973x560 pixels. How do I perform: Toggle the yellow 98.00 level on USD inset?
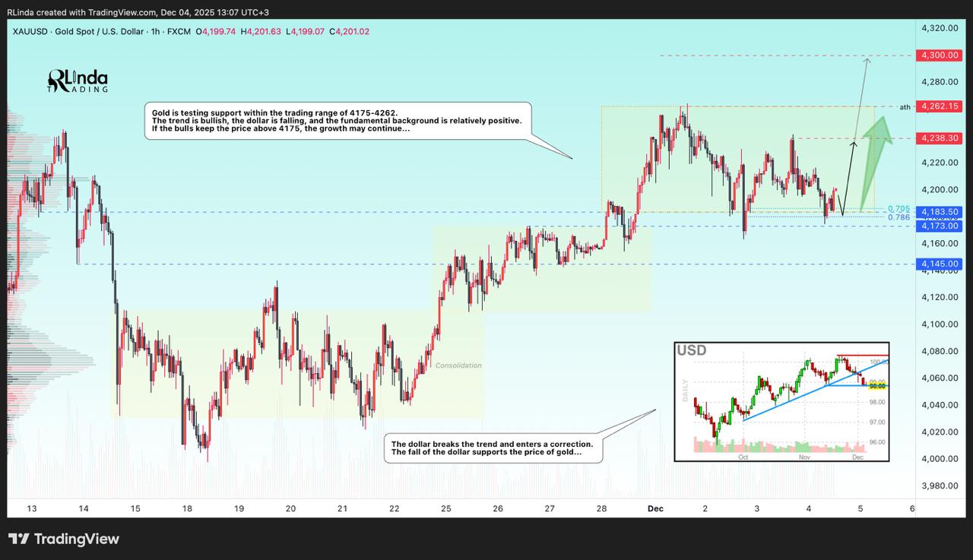tap(876, 385)
